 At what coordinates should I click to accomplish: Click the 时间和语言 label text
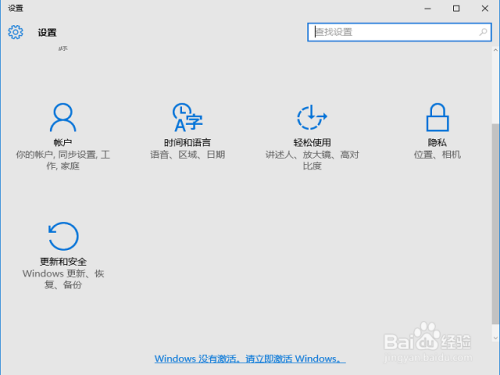[x=187, y=143]
